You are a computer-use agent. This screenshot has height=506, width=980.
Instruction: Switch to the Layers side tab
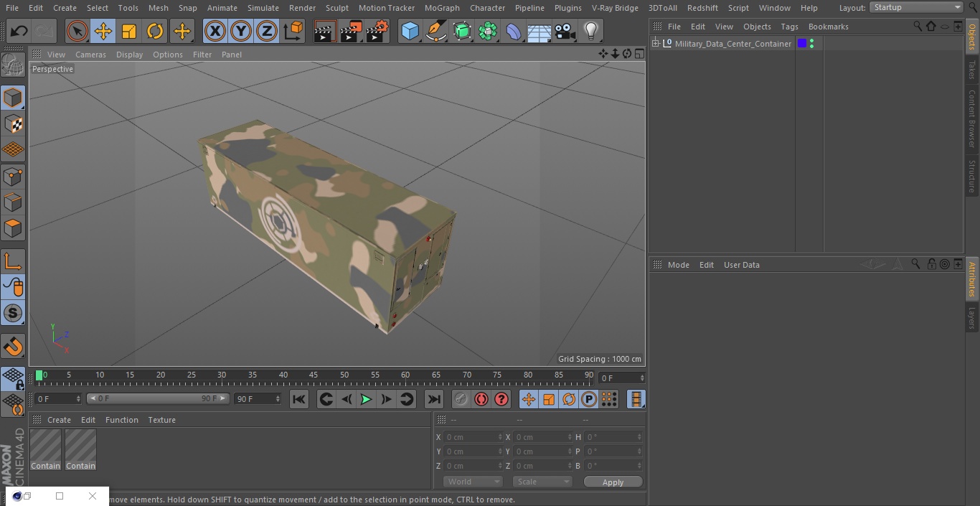(x=972, y=317)
